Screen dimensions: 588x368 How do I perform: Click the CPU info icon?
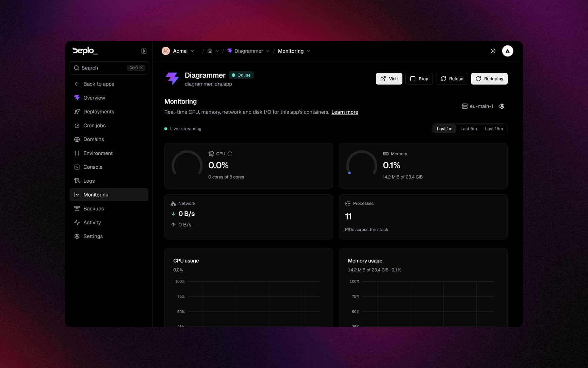click(x=230, y=154)
